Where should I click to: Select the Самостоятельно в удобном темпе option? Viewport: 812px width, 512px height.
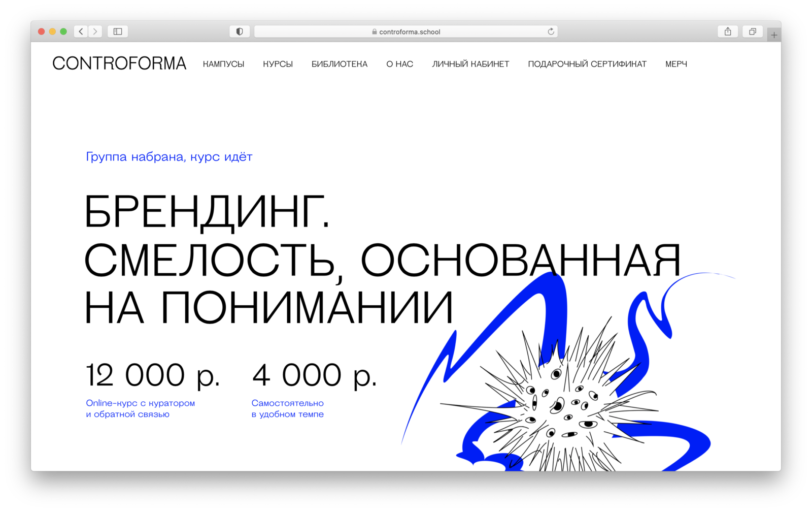287,408
